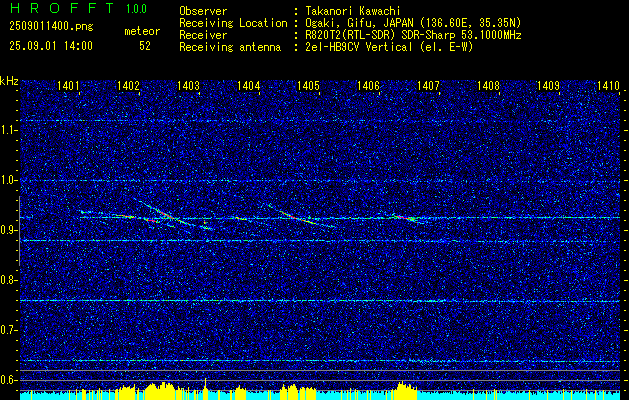This screenshot has height=400, width=629.
Task: Click time marker 1409
Action: tap(548, 85)
